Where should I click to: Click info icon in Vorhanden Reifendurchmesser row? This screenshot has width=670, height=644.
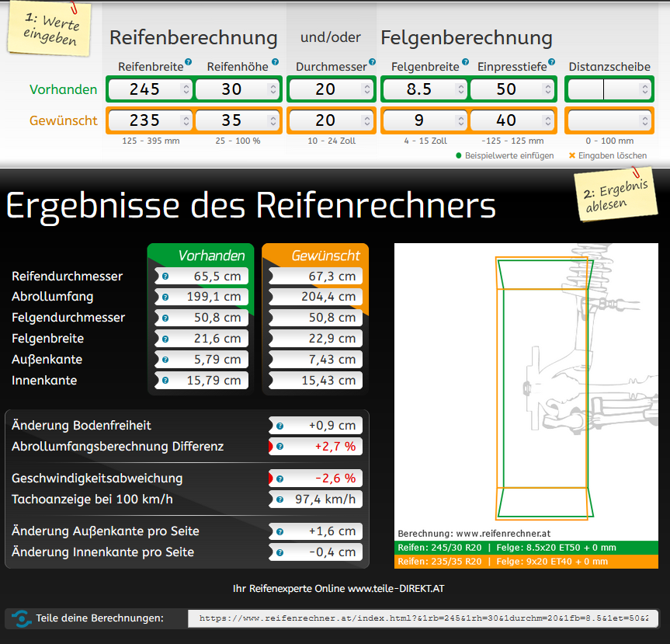click(x=165, y=277)
